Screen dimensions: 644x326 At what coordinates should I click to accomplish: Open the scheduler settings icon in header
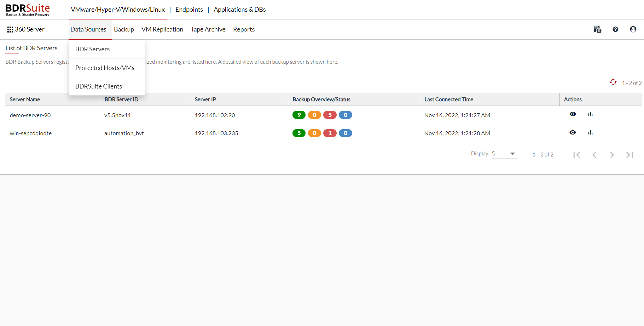pyautogui.click(x=597, y=29)
